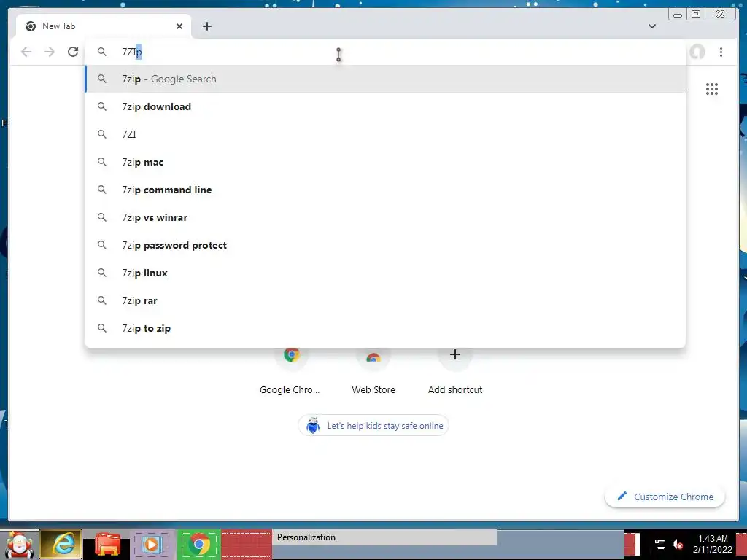Open the Chrome three-dot menu
Screen dimensions: 747x560
click(x=721, y=52)
